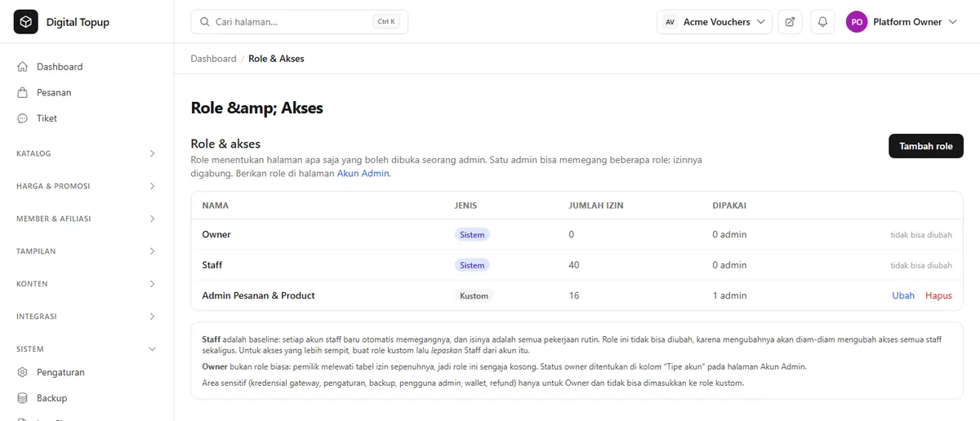Expand the TAMPILAN section
Viewport: 980px width, 421px height.
point(87,251)
